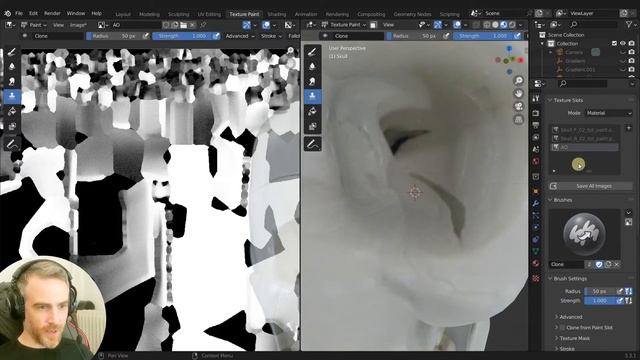The image size is (640, 360).
Task: Select Fill tool in 3D viewport toolbar
Action: click(312, 111)
